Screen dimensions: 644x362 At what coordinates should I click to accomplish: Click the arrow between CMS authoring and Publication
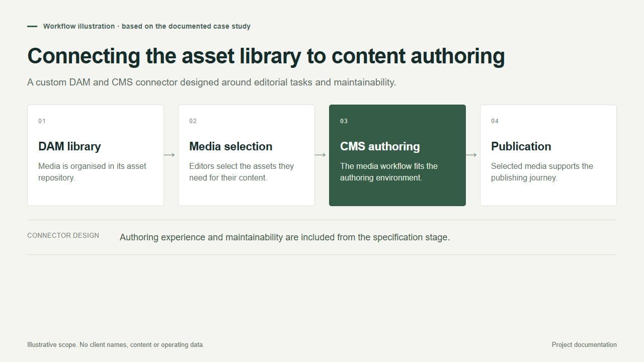tap(471, 155)
